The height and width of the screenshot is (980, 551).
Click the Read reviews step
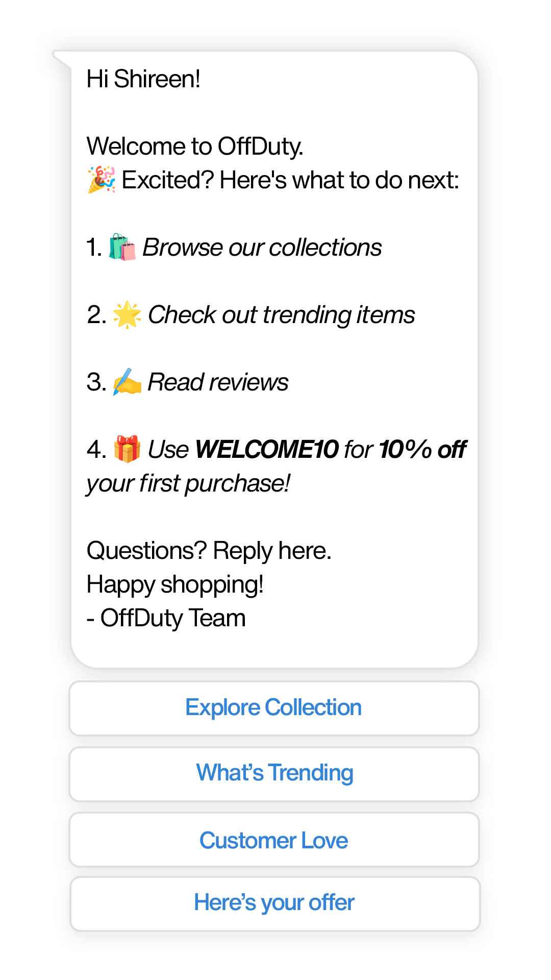218,382
